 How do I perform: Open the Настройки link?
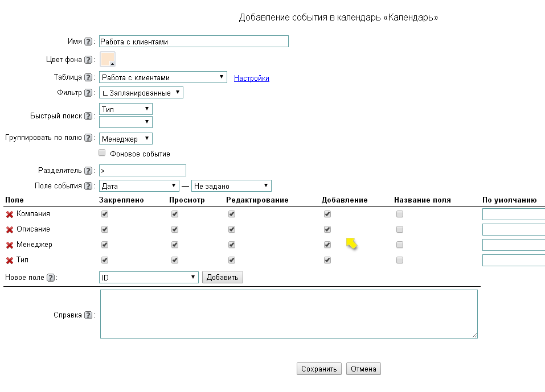click(x=251, y=79)
